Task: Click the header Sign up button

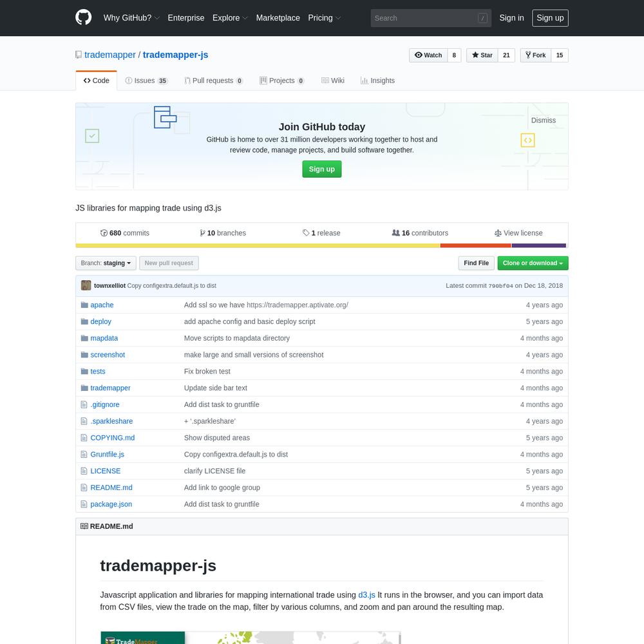Action: [x=550, y=17]
